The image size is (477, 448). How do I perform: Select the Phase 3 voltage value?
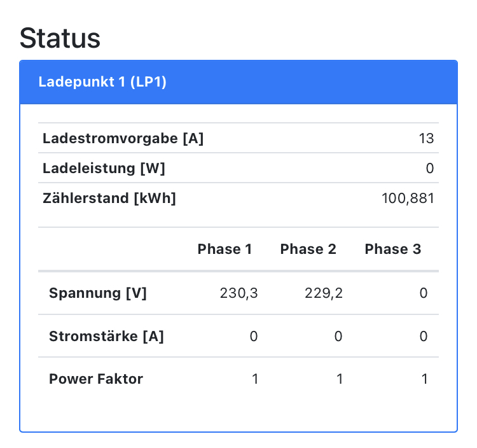click(x=424, y=293)
